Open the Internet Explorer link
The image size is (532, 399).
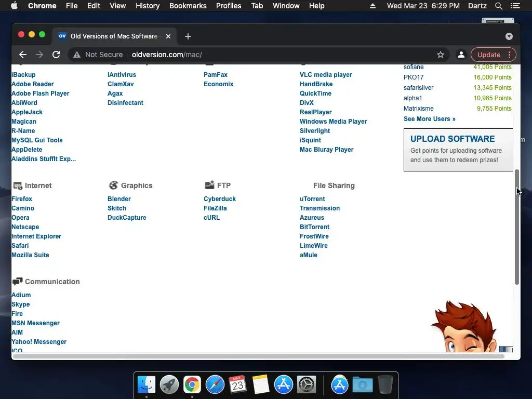point(36,236)
